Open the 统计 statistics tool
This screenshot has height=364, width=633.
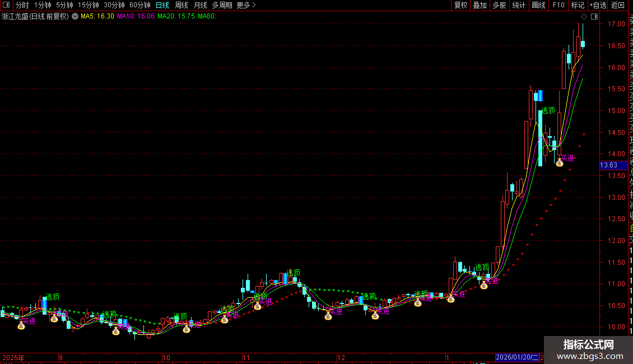point(519,5)
